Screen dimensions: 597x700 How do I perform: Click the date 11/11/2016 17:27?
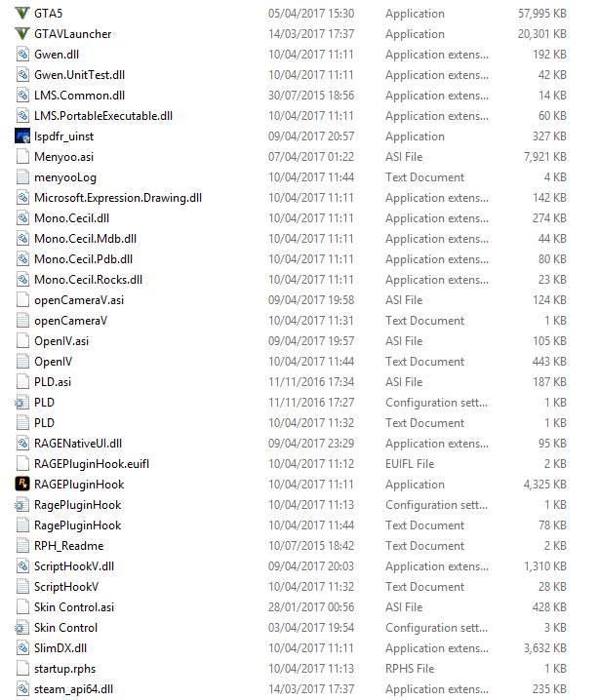(x=311, y=403)
